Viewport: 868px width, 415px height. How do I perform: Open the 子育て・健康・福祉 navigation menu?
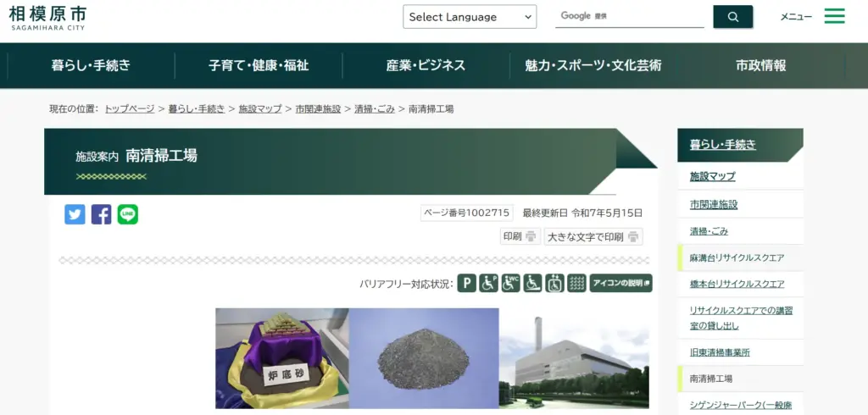pyautogui.click(x=259, y=65)
